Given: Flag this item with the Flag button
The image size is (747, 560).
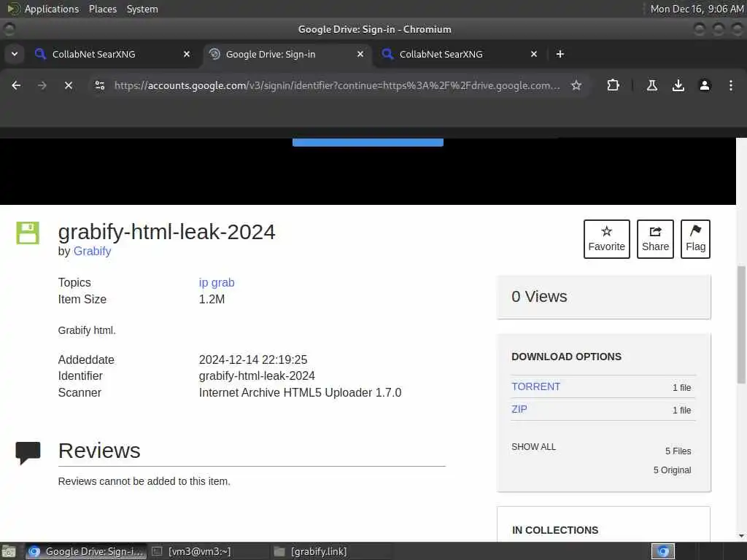Looking at the screenshot, I should (x=695, y=239).
